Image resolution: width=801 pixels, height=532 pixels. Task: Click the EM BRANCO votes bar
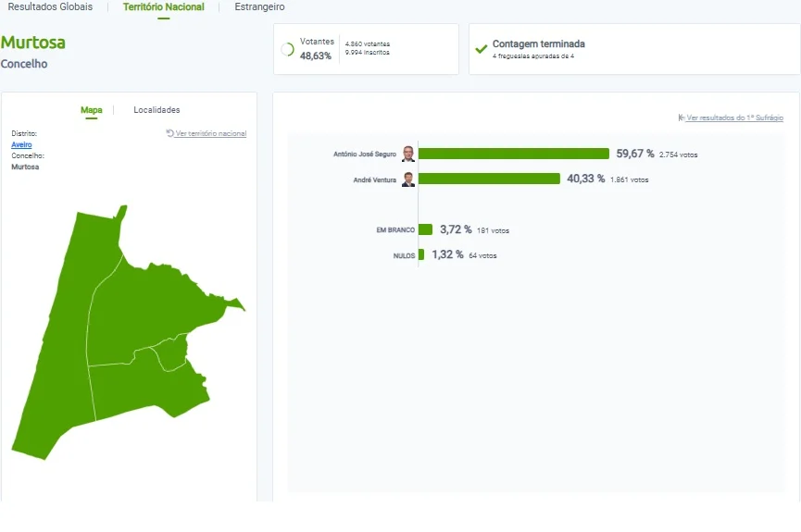pyautogui.click(x=425, y=229)
